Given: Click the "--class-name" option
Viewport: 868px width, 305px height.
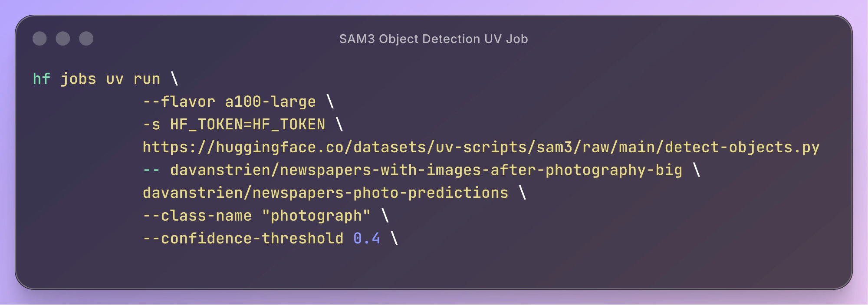Looking at the screenshot, I should tap(197, 216).
